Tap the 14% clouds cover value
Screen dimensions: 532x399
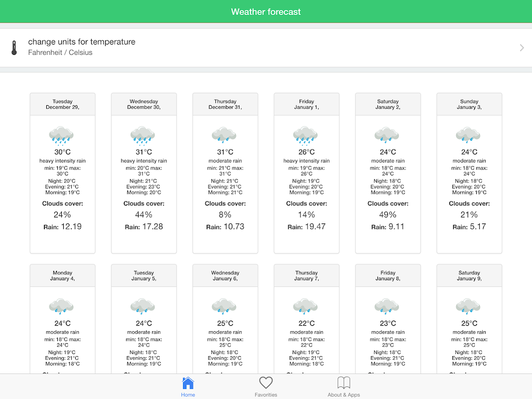307,215
